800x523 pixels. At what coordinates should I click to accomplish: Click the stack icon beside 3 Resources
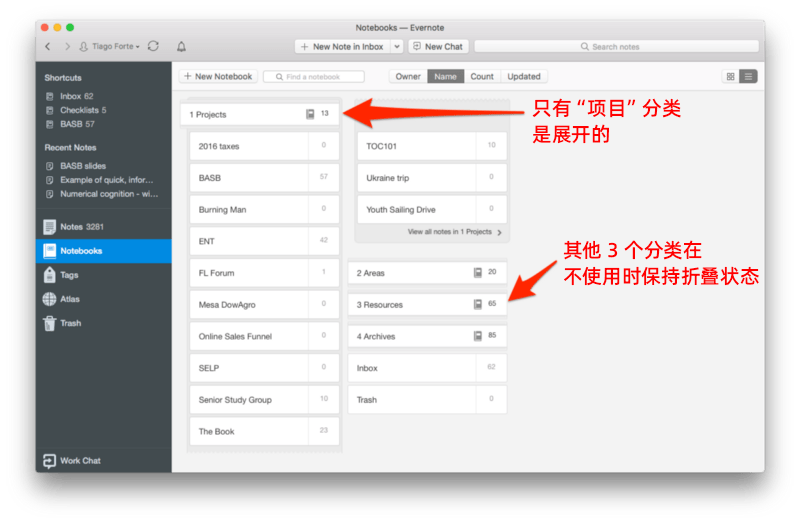coord(478,305)
